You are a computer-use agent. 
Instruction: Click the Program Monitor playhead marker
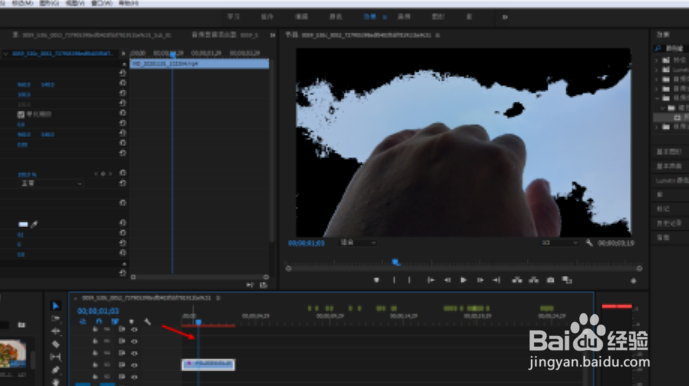(x=396, y=262)
